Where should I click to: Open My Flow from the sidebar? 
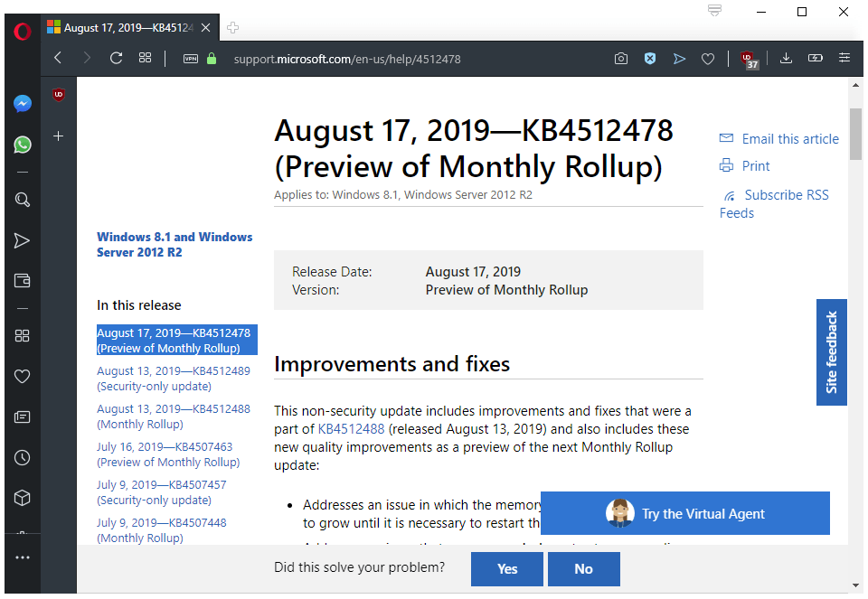[22, 240]
